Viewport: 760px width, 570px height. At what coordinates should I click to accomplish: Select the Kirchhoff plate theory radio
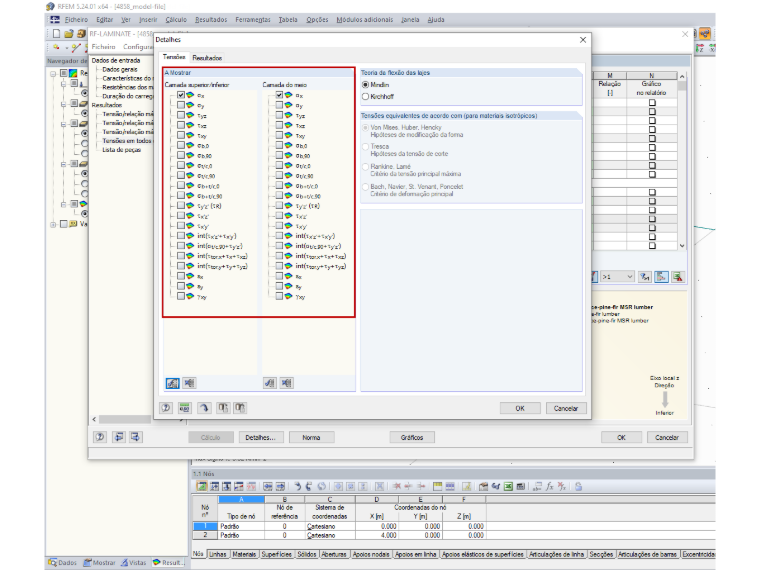tap(365, 96)
